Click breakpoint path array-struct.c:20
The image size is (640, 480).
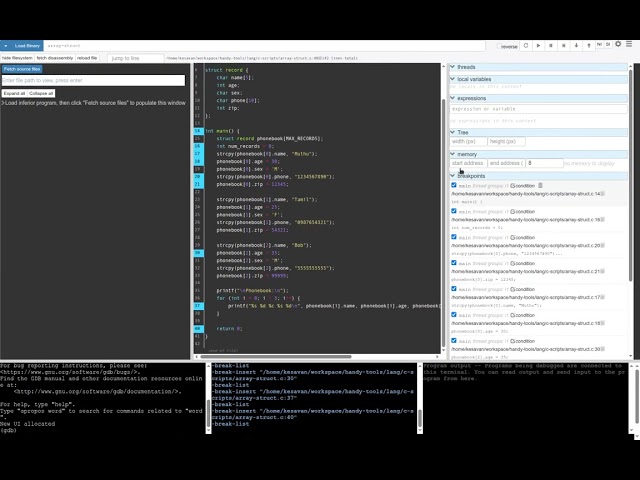(527, 246)
